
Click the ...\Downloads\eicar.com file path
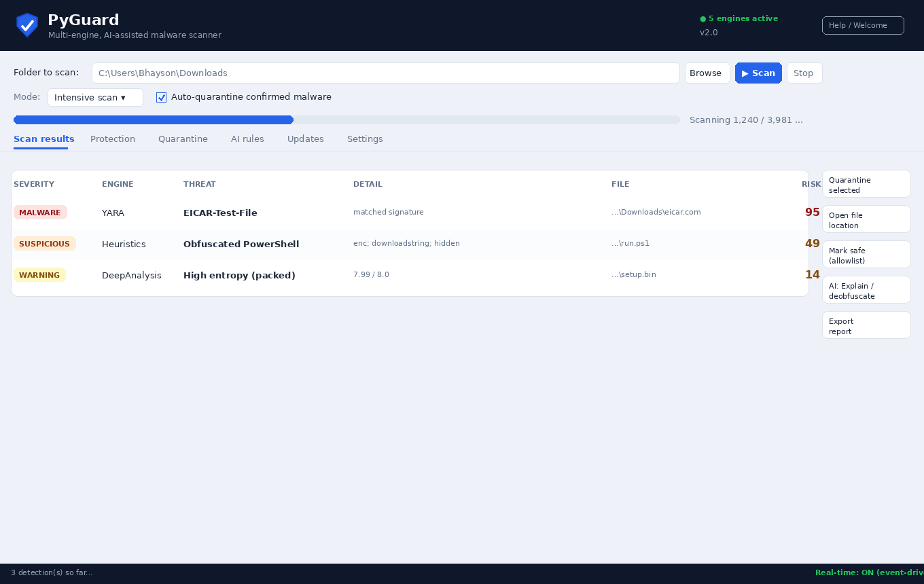[x=656, y=213]
